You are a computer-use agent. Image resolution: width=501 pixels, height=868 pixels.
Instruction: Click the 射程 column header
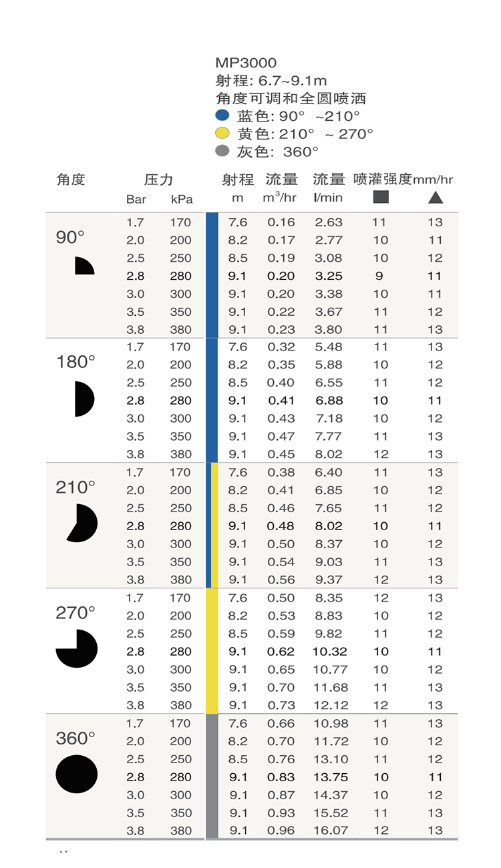pyautogui.click(x=238, y=180)
